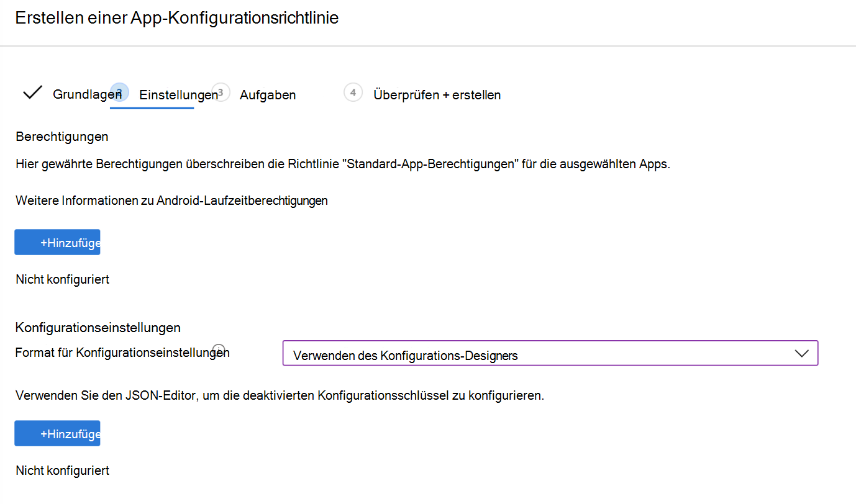Click the Format für Konfigurationseinstellungen label
The image size is (856, 504).
pyautogui.click(x=122, y=353)
